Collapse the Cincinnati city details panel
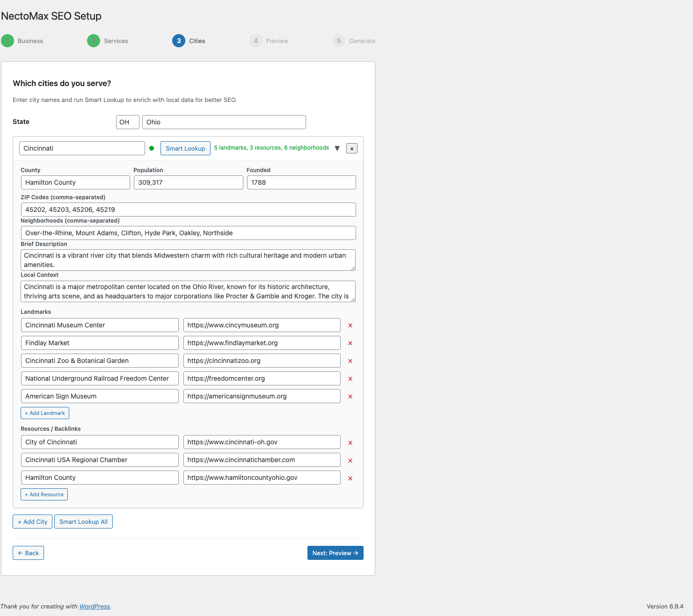693x616 pixels. [337, 148]
